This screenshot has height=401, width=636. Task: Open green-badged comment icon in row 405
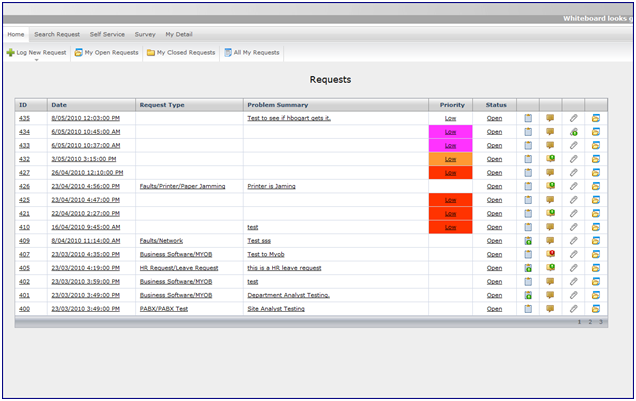click(x=550, y=268)
